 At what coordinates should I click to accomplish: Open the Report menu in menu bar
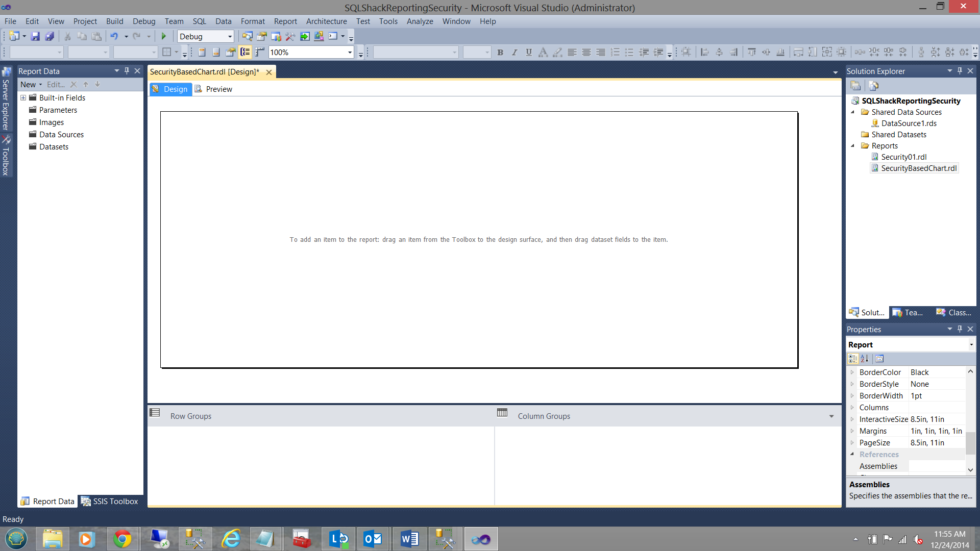(285, 21)
